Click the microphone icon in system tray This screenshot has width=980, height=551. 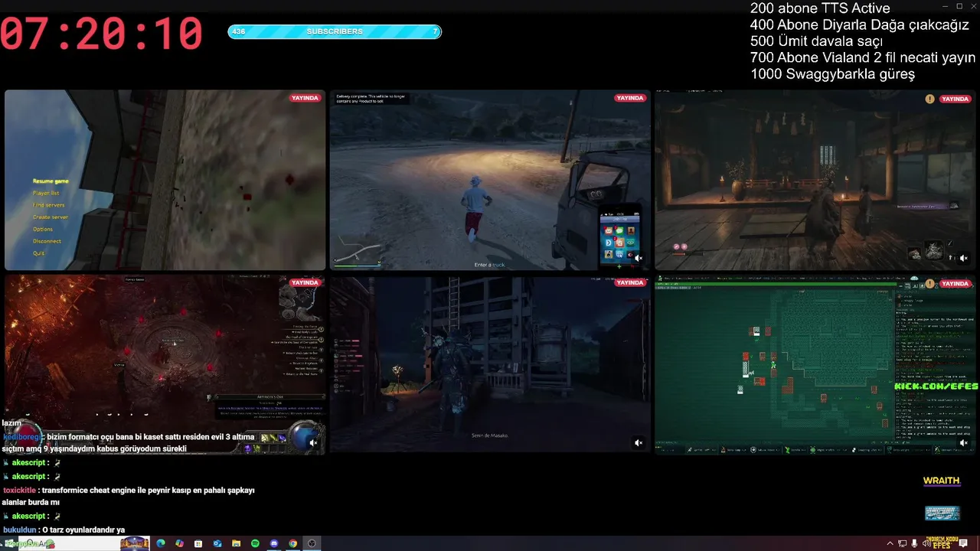click(x=915, y=543)
